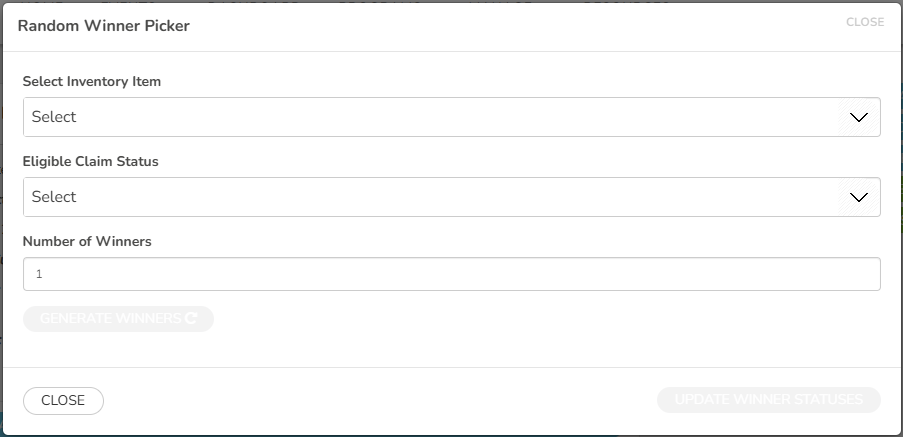This screenshot has height=437, width=903.
Task: Focus the Number of Winners input field
Action: pos(452,274)
